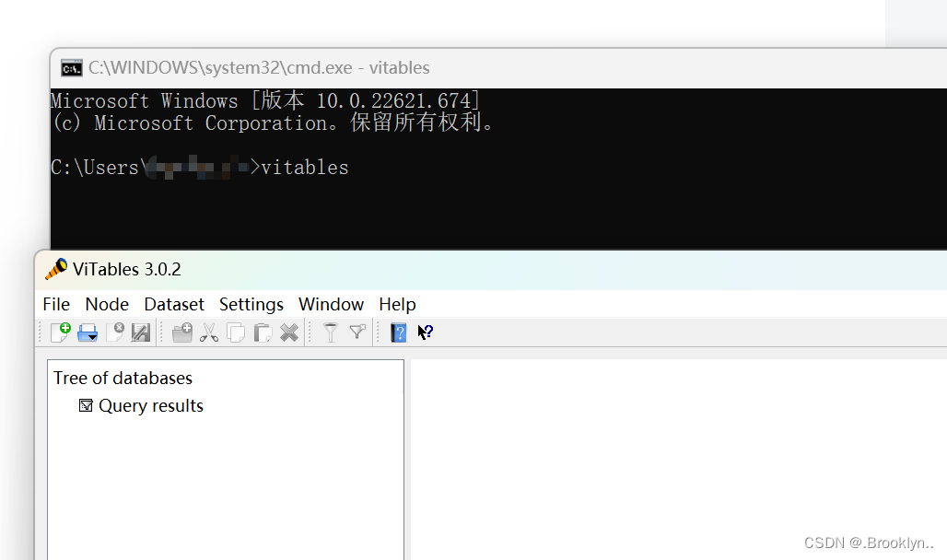Click the Microsoft Windows version line

(x=265, y=100)
